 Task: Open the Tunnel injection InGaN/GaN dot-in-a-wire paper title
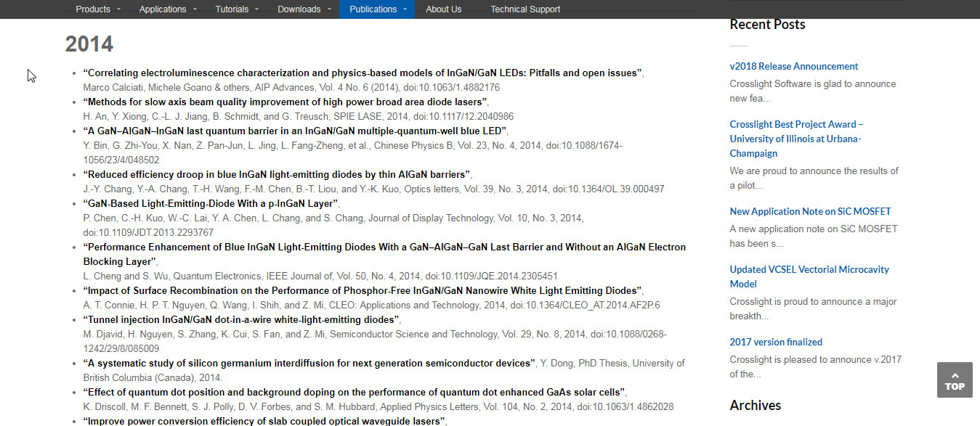241,319
